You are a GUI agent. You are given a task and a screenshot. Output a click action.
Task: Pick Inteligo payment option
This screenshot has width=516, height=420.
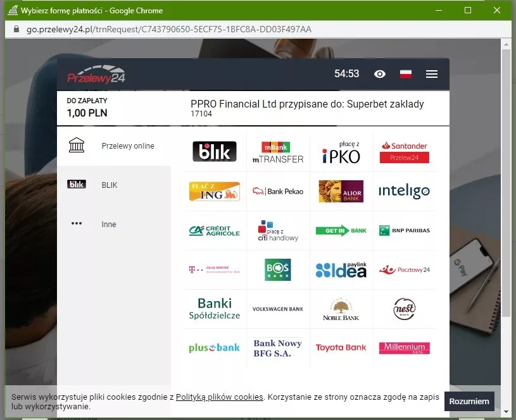pyautogui.click(x=405, y=192)
